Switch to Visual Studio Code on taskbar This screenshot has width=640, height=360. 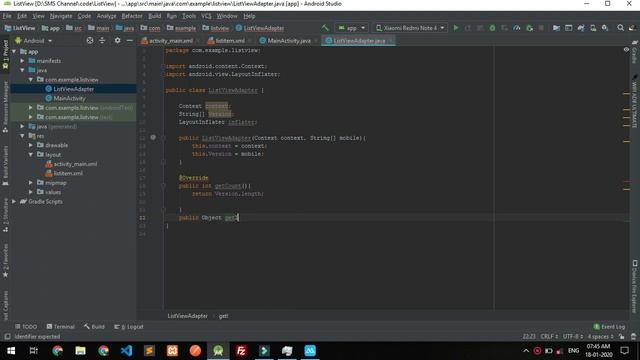pyautogui.click(x=127, y=351)
